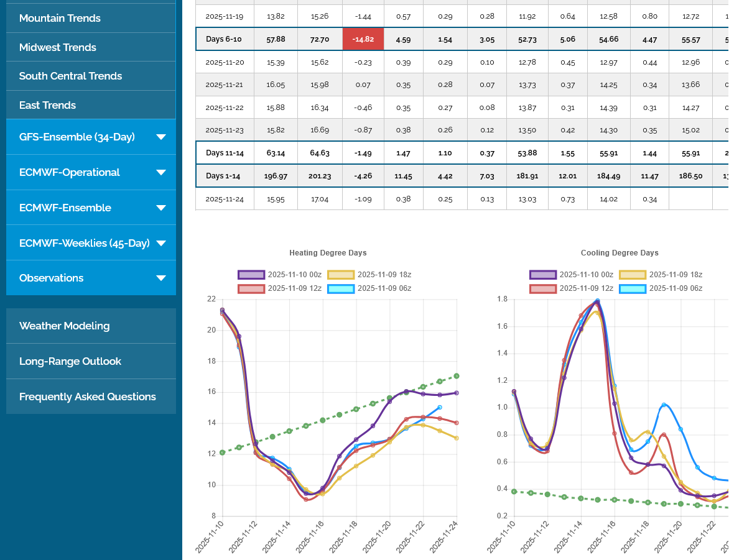729x560 pixels.
Task: Open Long-Range Outlook section
Action: tap(70, 361)
